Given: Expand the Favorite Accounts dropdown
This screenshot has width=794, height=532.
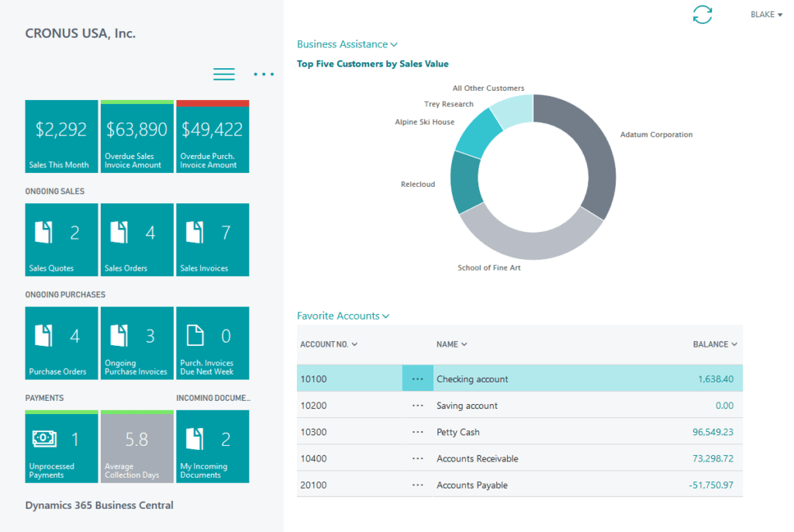Looking at the screenshot, I should point(343,316).
